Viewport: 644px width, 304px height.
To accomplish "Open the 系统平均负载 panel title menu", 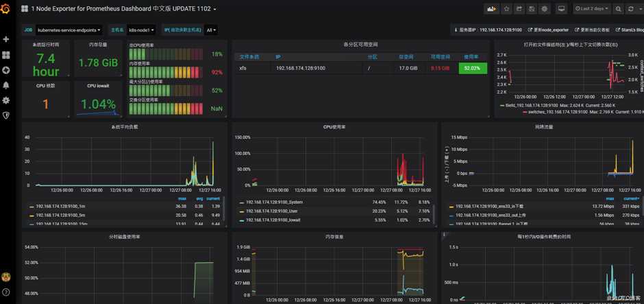I will click(x=125, y=127).
